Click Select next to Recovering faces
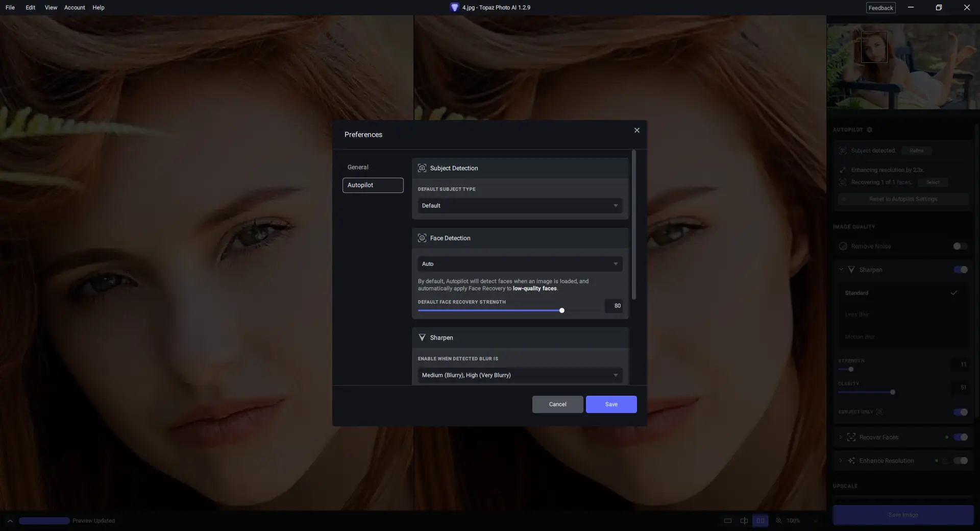 933,182
